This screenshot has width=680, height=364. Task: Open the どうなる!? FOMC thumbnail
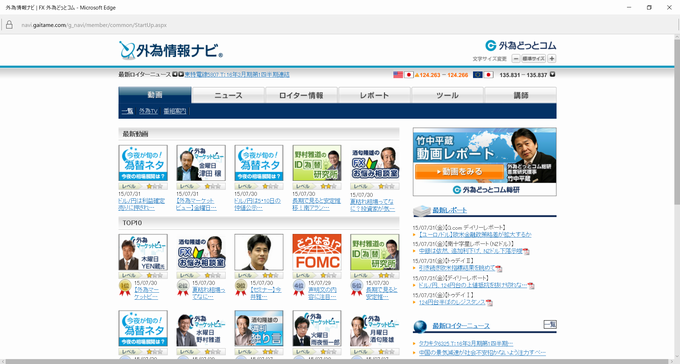click(317, 252)
